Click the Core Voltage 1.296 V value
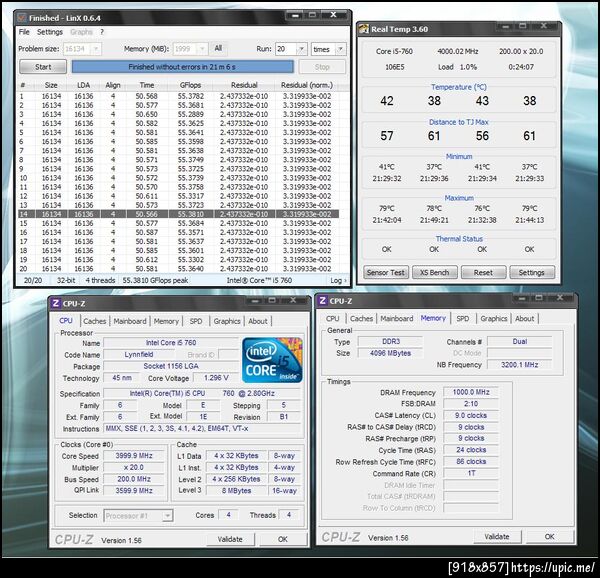The height and width of the screenshot is (578, 600). coord(216,378)
